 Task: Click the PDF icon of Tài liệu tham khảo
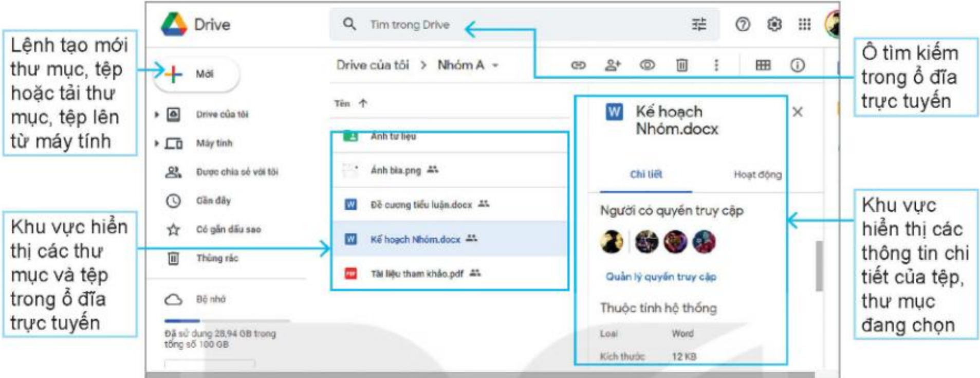click(x=350, y=274)
